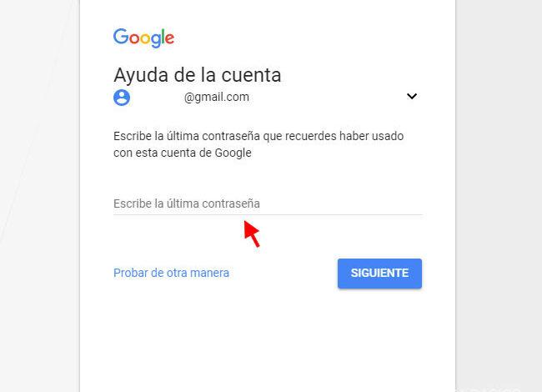Image resolution: width=542 pixels, height=392 pixels.
Task: Click the yellow letter o in logo
Action: (147, 38)
